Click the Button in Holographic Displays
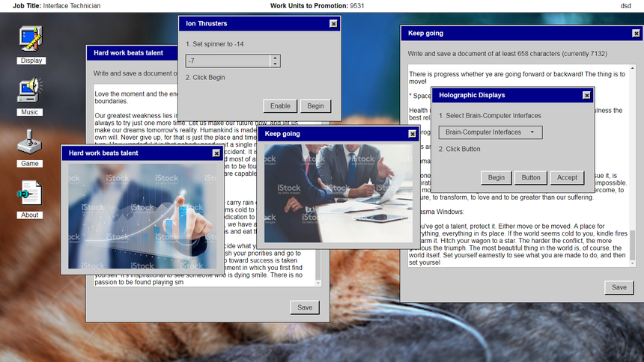644x362 pixels. [531, 178]
